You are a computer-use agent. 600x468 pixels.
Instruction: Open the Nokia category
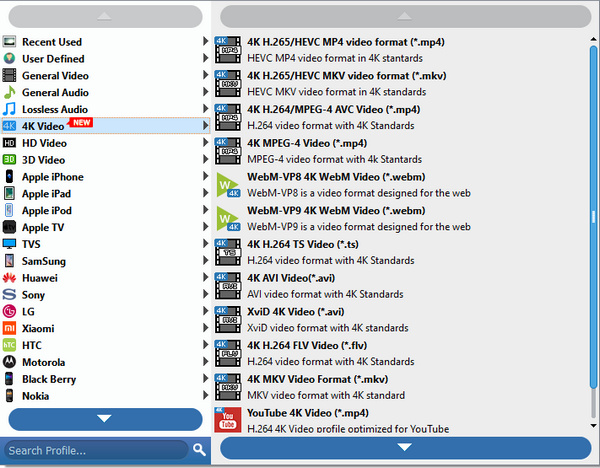[x=106, y=396]
